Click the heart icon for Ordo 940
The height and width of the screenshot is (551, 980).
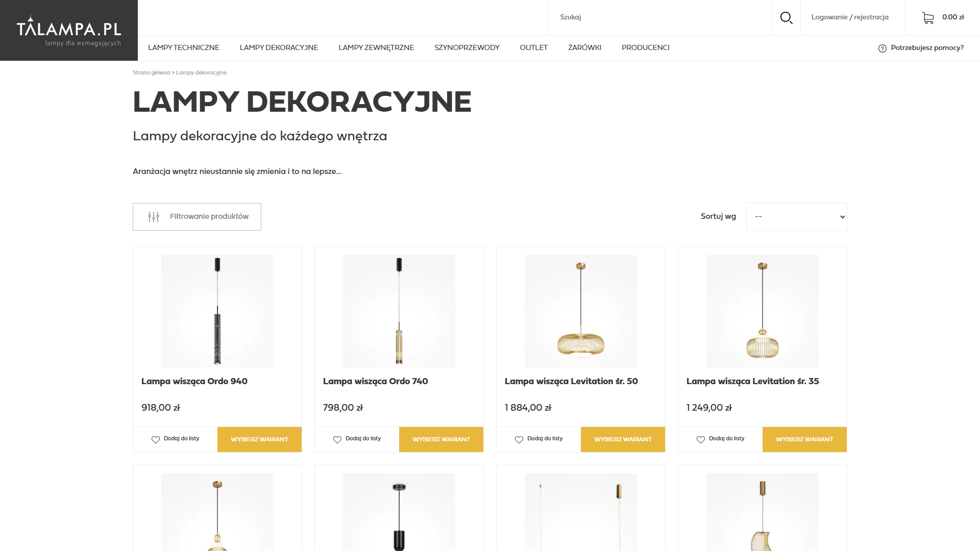click(x=156, y=439)
